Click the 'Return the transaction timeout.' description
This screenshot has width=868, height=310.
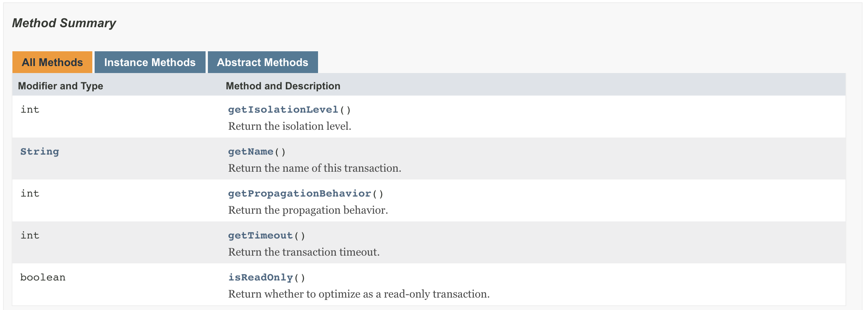tap(304, 252)
